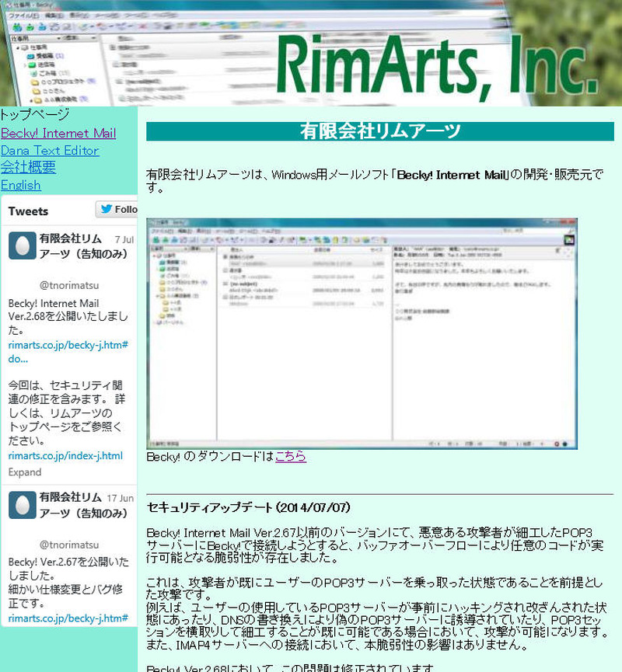622x672 pixels.
Task: Go to the 会社概要 page link
Action: 28,167
